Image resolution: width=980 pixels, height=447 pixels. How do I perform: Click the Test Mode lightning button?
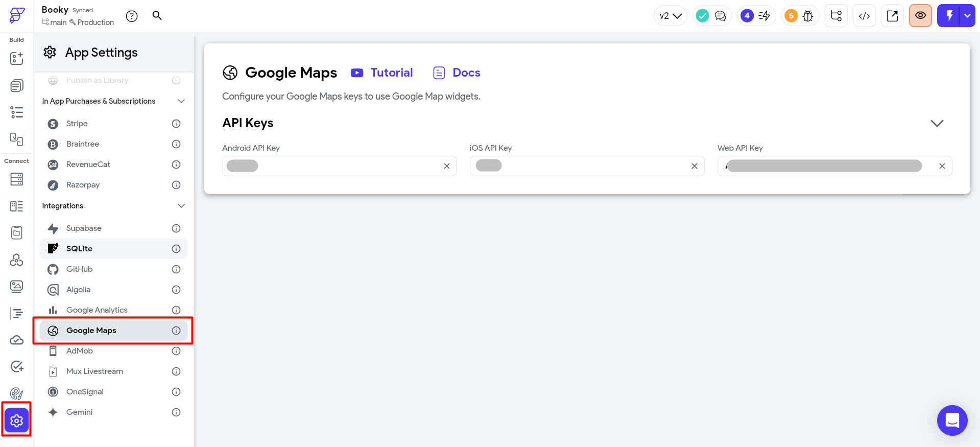(949, 16)
